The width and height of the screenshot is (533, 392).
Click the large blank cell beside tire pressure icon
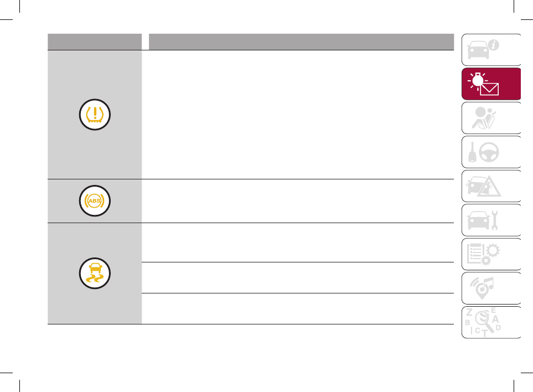pyautogui.click(x=298, y=115)
